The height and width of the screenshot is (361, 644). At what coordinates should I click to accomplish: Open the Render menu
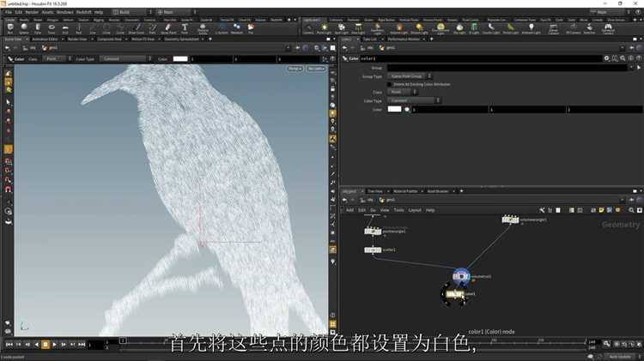(x=32, y=12)
